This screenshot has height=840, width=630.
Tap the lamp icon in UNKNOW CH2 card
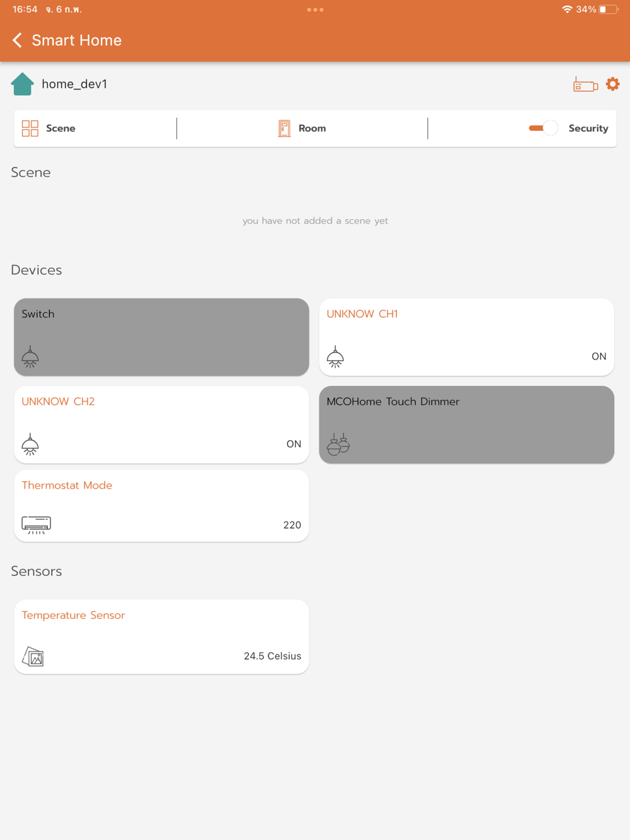(x=30, y=445)
